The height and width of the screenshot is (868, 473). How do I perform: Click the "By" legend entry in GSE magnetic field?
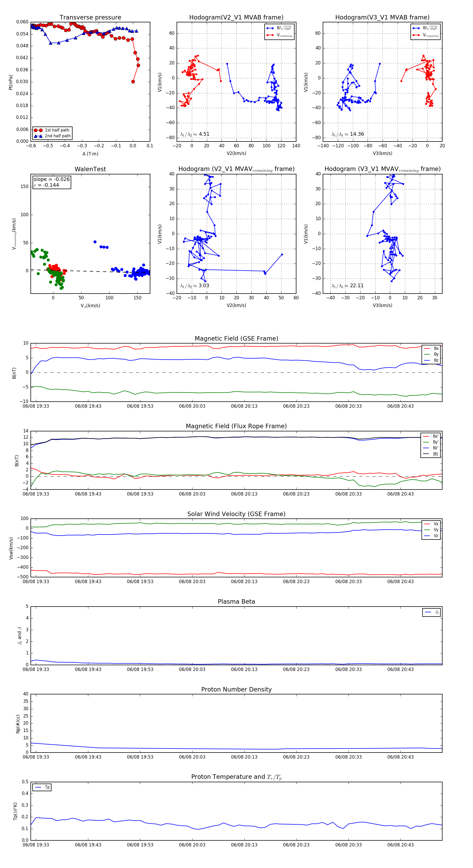(431, 355)
